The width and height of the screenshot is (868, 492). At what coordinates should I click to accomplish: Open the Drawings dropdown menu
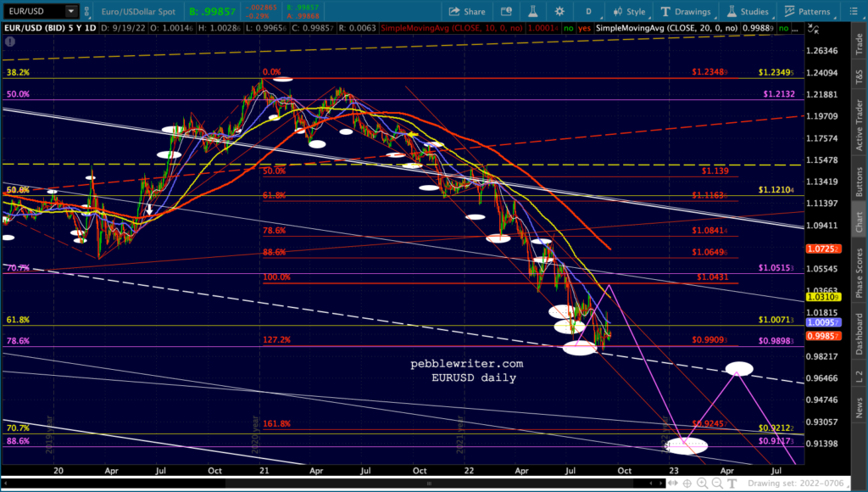(x=687, y=11)
